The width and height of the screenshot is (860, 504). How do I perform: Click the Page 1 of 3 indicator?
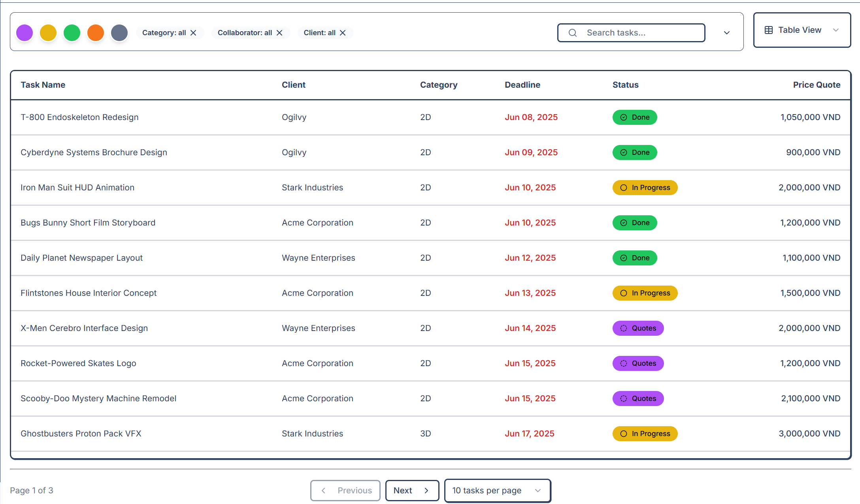pyautogui.click(x=32, y=491)
